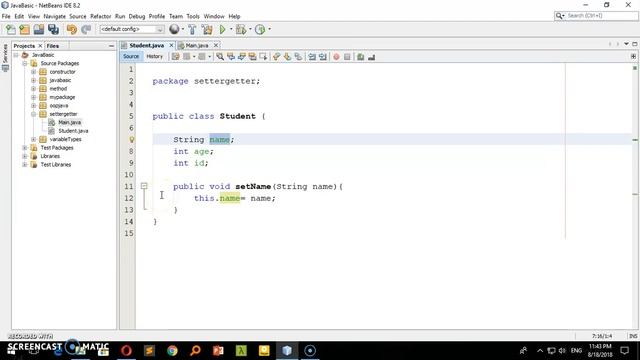Collapse the setName method code fold
Image resolution: width=640 pixels, height=360 pixels.
(144, 186)
